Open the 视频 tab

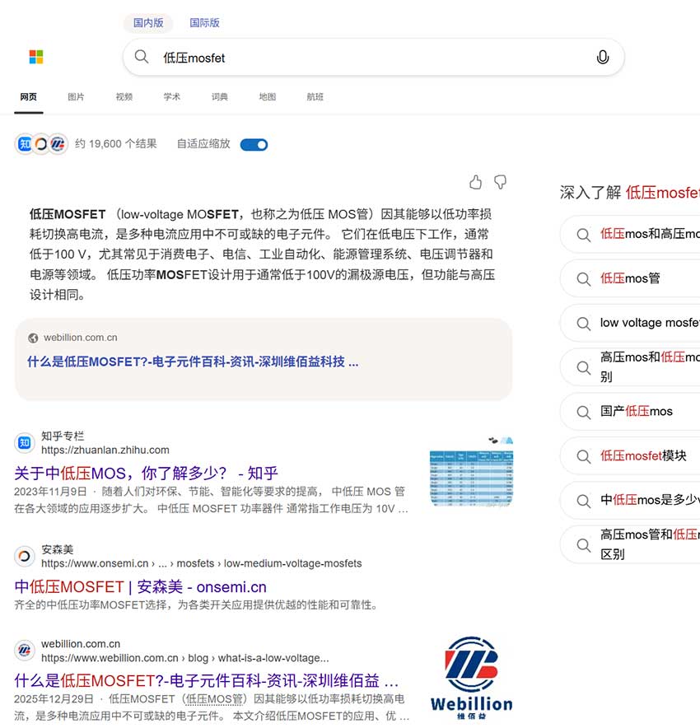(124, 96)
